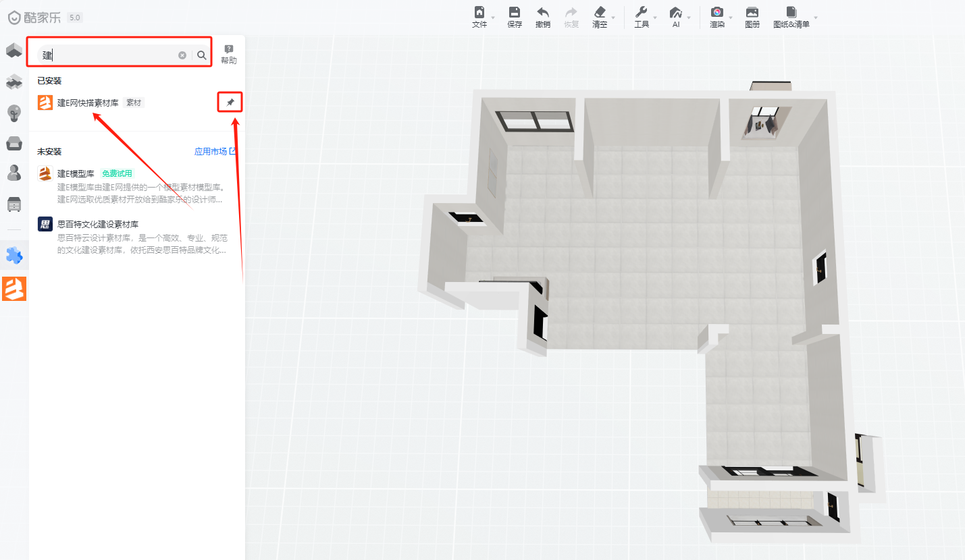Expand the 文件 (File) dropdown arrow

493,18
